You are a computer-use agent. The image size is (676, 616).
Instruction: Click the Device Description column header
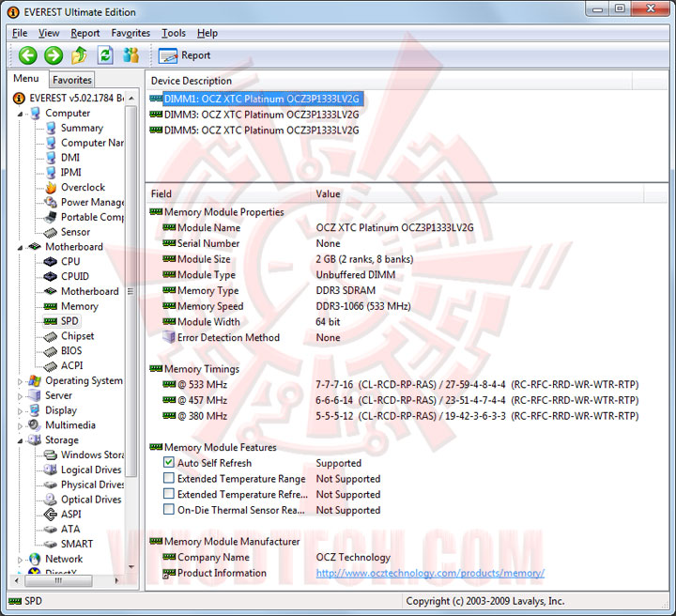click(390, 81)
